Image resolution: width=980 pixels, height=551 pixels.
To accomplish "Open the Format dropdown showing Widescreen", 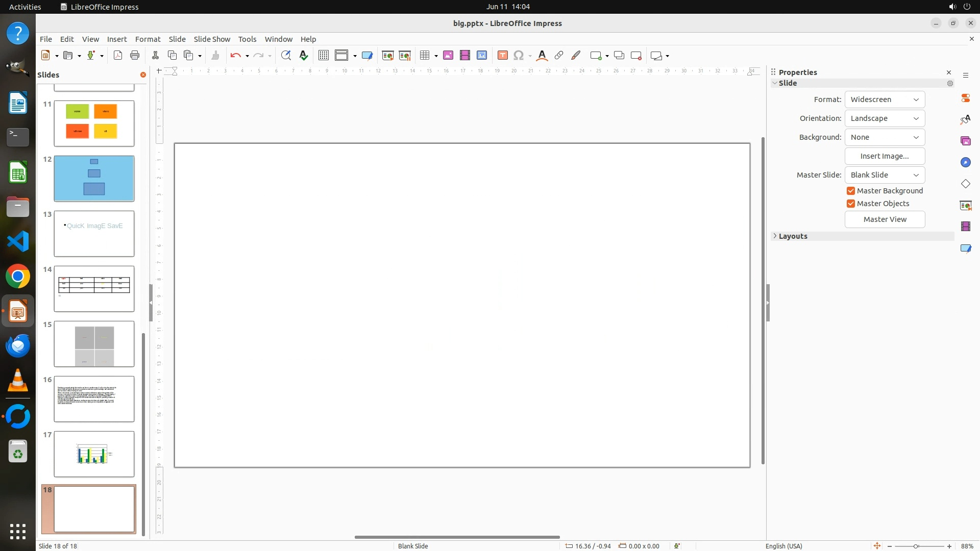I will 885,99.
